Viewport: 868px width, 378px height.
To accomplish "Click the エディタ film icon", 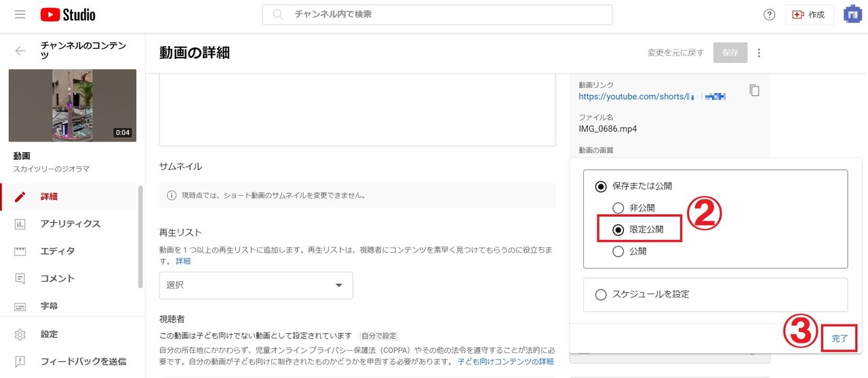I will [x=20, y=251].
